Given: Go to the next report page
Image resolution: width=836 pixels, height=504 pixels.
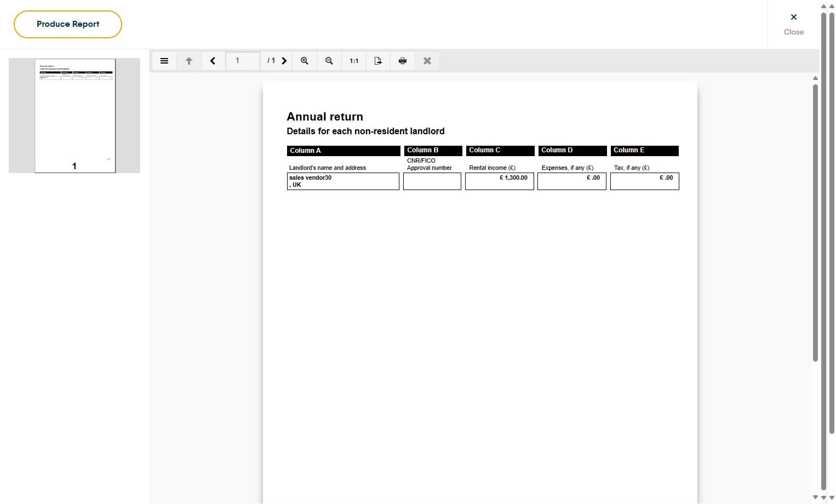Looking at the screenshot, I should click(284, 61).
